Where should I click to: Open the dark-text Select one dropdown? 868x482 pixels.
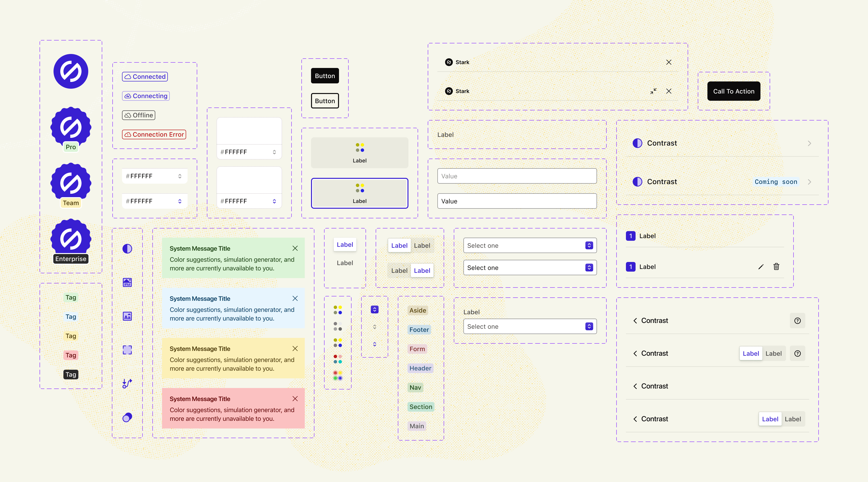pyautogui.click(x=530, y=268)
